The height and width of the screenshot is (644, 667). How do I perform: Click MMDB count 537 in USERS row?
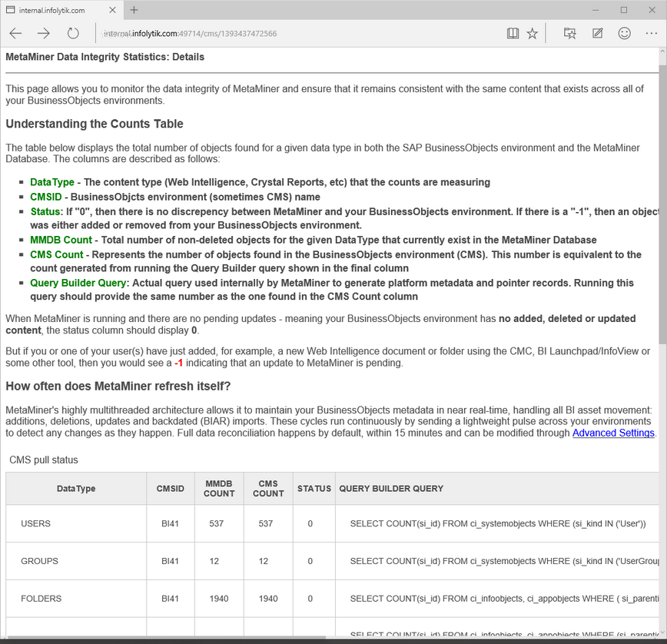point(216,523)
